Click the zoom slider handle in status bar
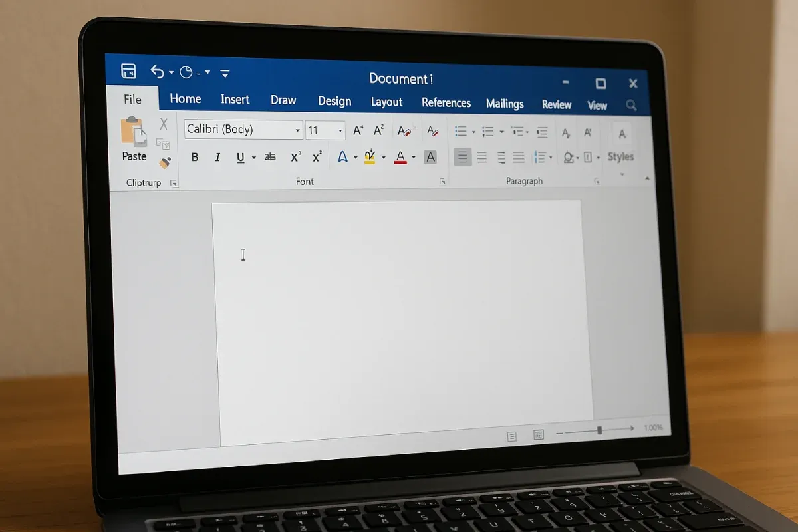 [x=599, y=431]
